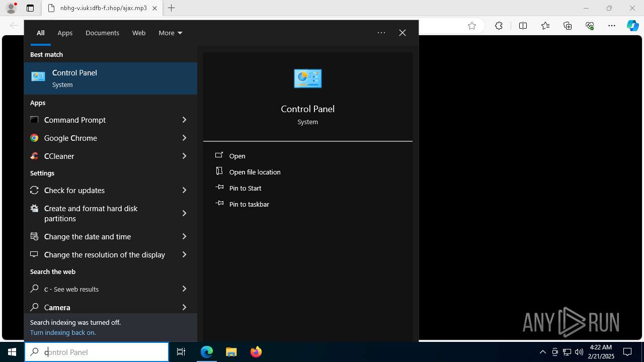Click the disk partitions settings icon

tap(34, 208)
